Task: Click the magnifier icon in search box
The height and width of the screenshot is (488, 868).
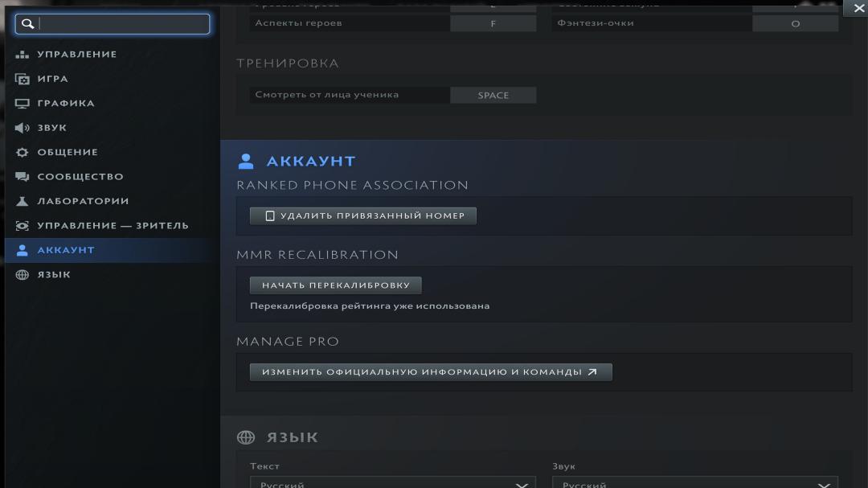Action: (27, 24)
